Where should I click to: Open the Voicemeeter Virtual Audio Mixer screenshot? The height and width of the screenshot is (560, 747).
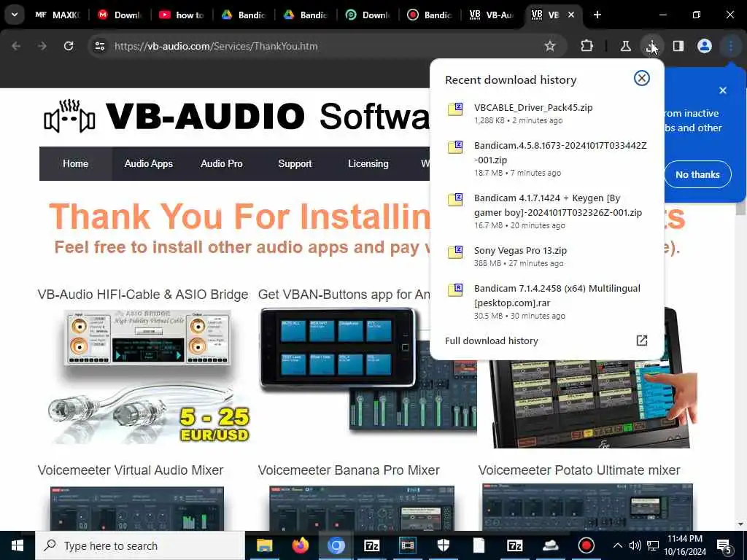pyautogui.click(x=136, y=508)
